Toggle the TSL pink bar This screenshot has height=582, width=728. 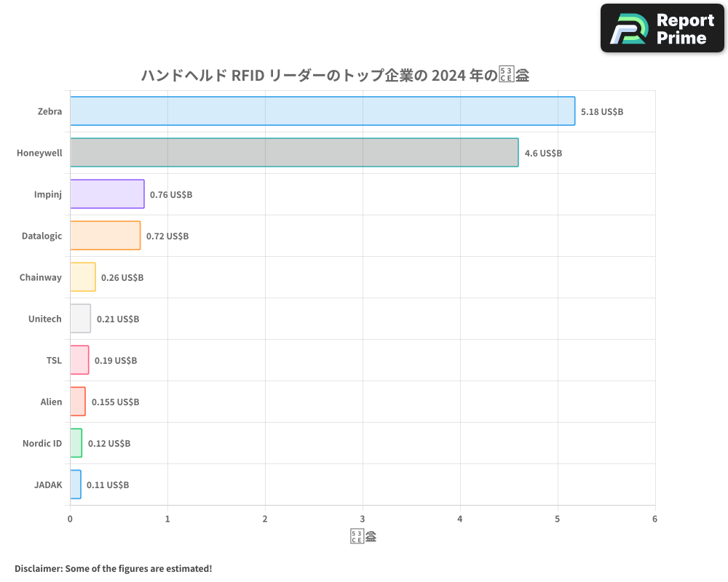pos(79,360)
